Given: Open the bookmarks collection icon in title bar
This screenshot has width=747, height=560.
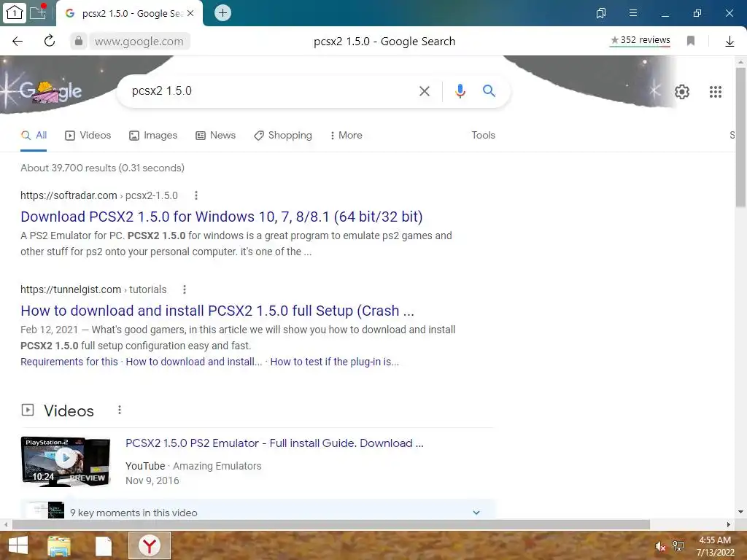Looking at the screenshot, I should (601, 13).
